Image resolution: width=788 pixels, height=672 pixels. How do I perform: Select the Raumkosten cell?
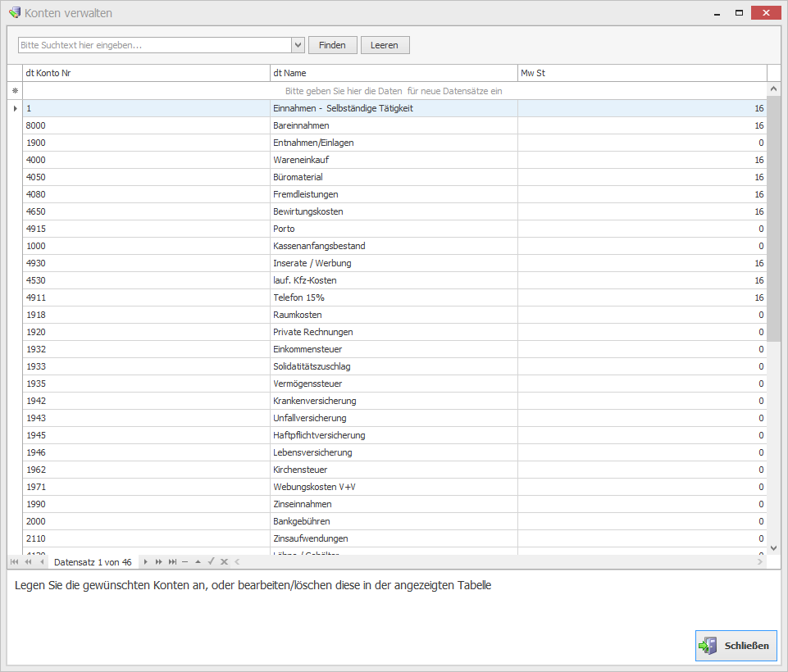click(394, 315)
